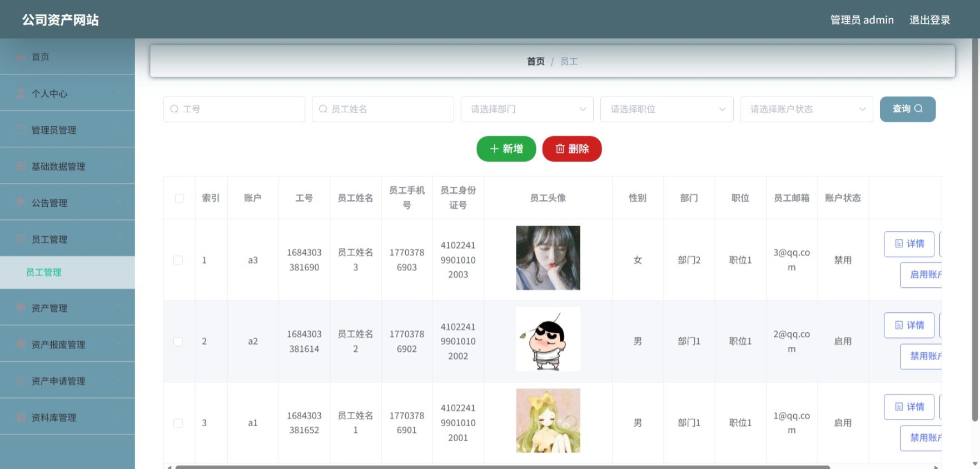Click employee a2's cartoon avatar
Screen dimensions: 980x469
pyautogui.click(x=548, y=339)
